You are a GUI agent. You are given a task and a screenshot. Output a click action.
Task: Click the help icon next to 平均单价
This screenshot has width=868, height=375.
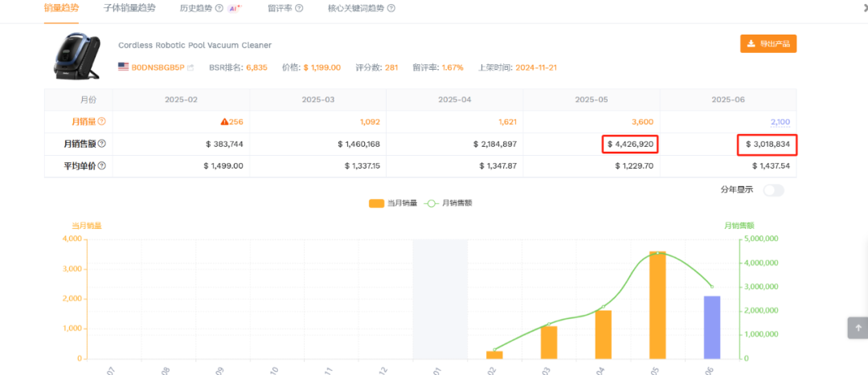(102, 165)
